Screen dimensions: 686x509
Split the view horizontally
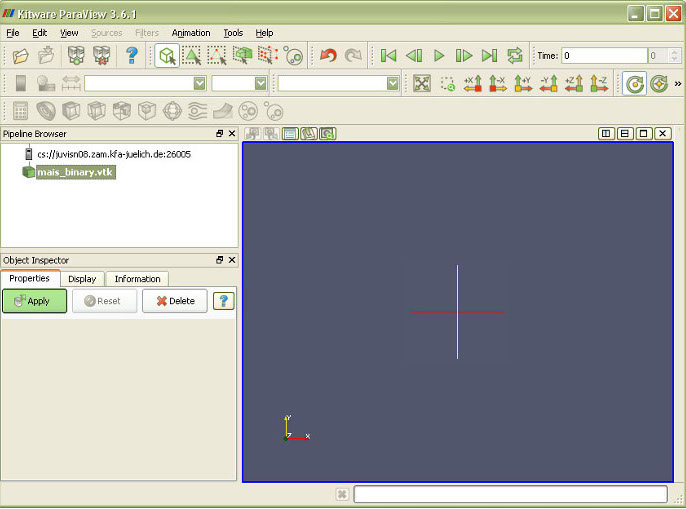606,133
